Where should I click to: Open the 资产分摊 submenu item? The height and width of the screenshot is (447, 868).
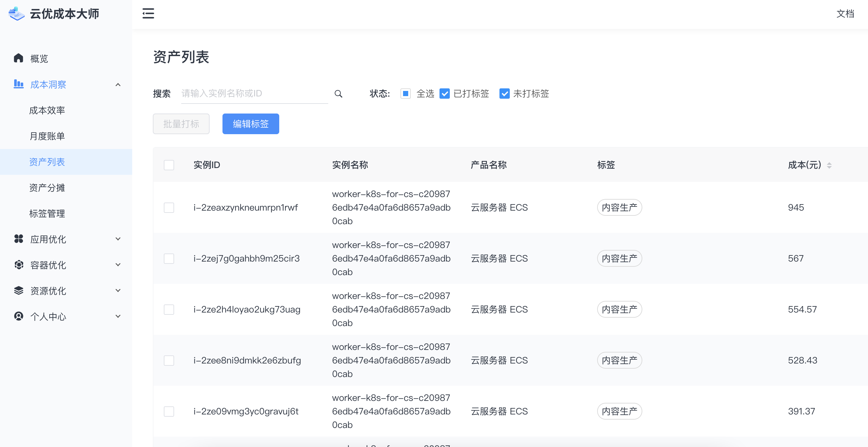(66, 188)
